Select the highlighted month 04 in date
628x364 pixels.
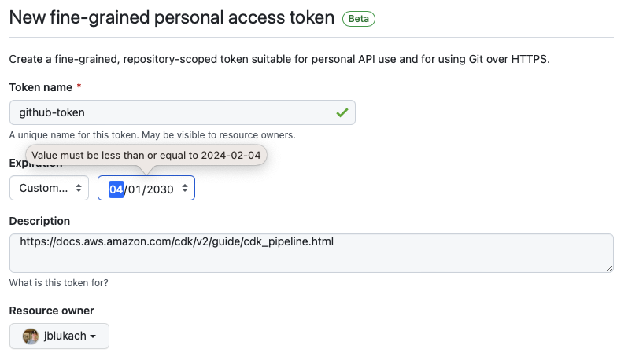pyautogui.click(x=116, y=189)
